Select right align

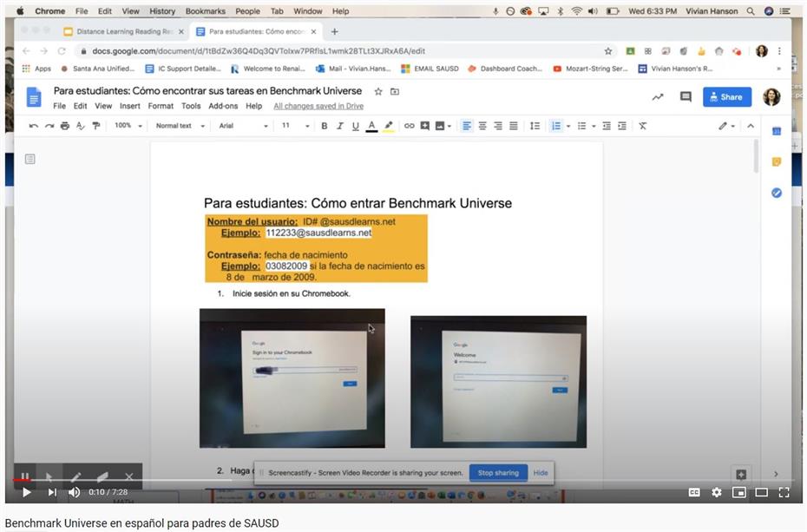[x=498, y=126]
